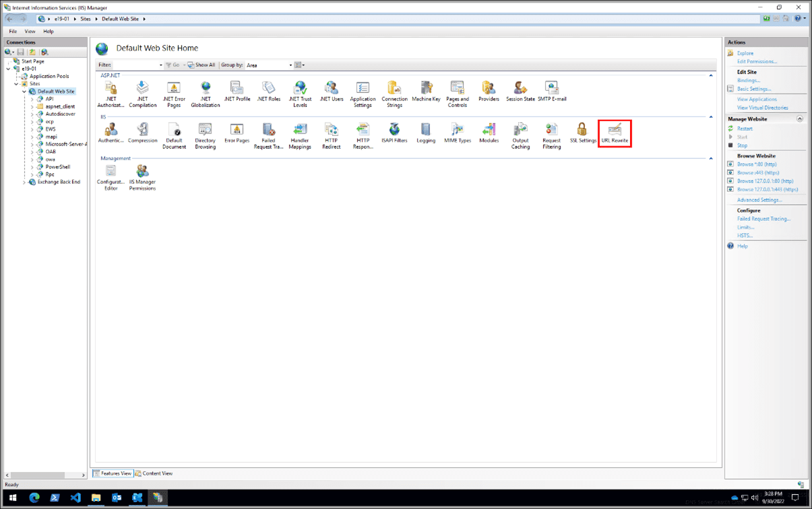Switch to Features View tab
The height and width of the screenshot is (509, 812).
pos(113,473)
